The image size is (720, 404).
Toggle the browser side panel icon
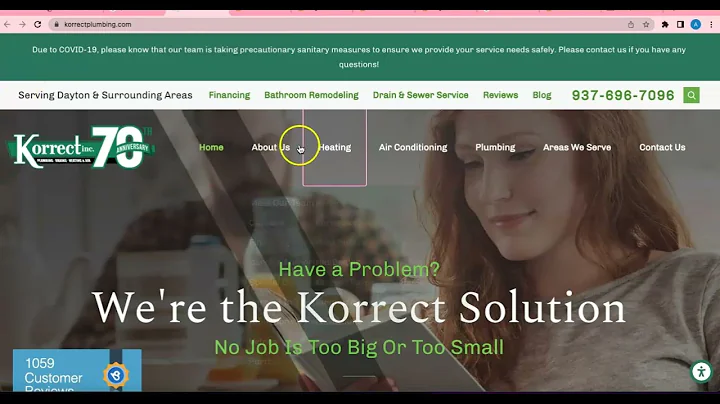[x=681, y=24]
